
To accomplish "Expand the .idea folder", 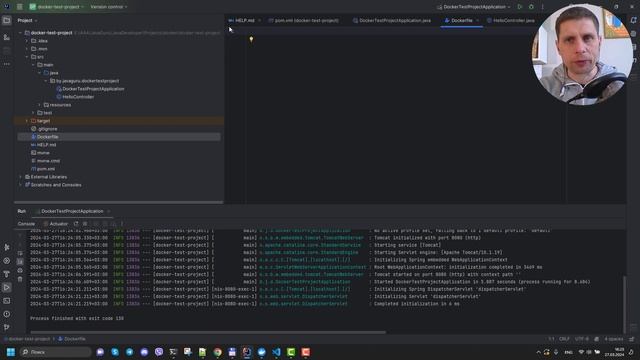I will 27,41.
